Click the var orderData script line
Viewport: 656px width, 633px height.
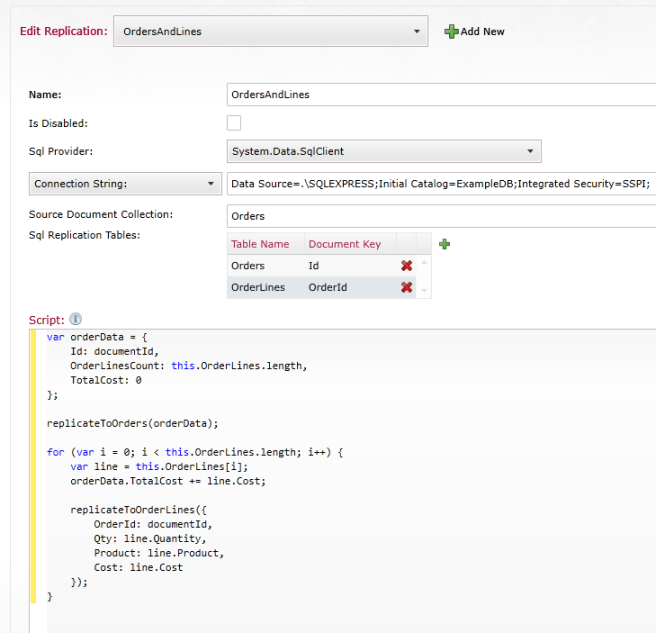coord(97,337)
